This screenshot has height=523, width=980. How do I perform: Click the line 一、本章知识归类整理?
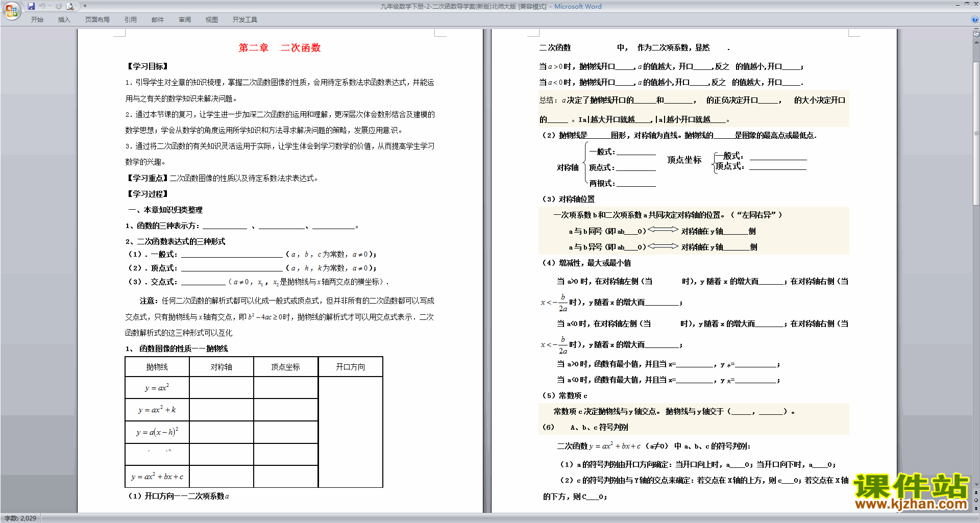(165, 210)
